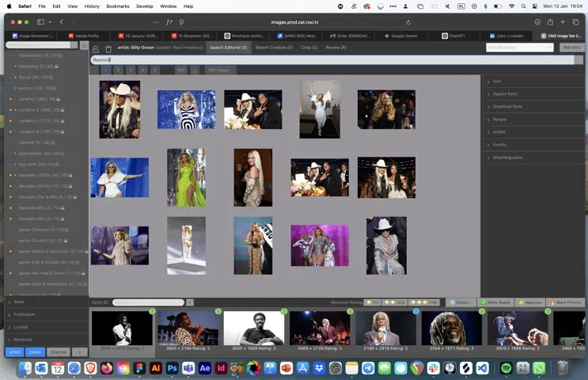The image size is (588, 380).
Task: Click the refresh icon beside sidebar search
Action: click(x=83, y=45)
